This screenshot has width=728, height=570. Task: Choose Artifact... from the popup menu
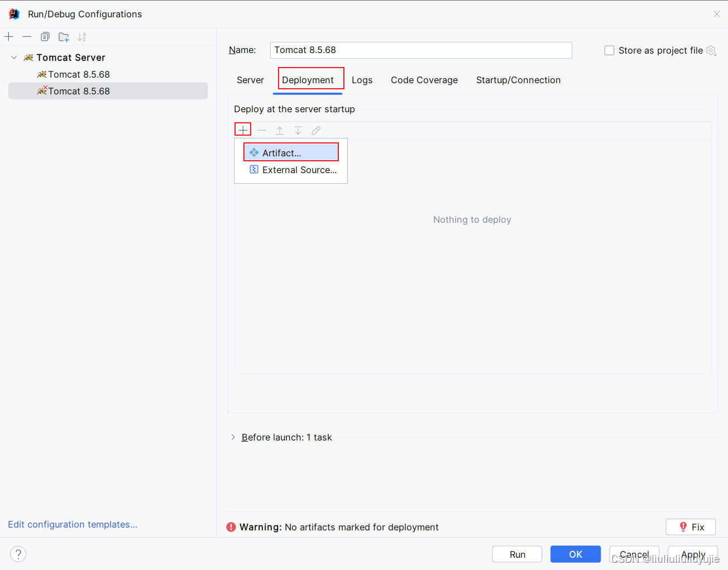point(291,152)
